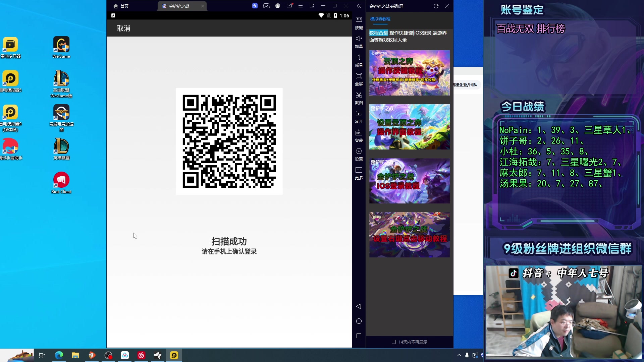Viewport: 644px width, 362px height.
Task: Check 14天内不再展示 checkbox
Action: [x=394, y=342]
